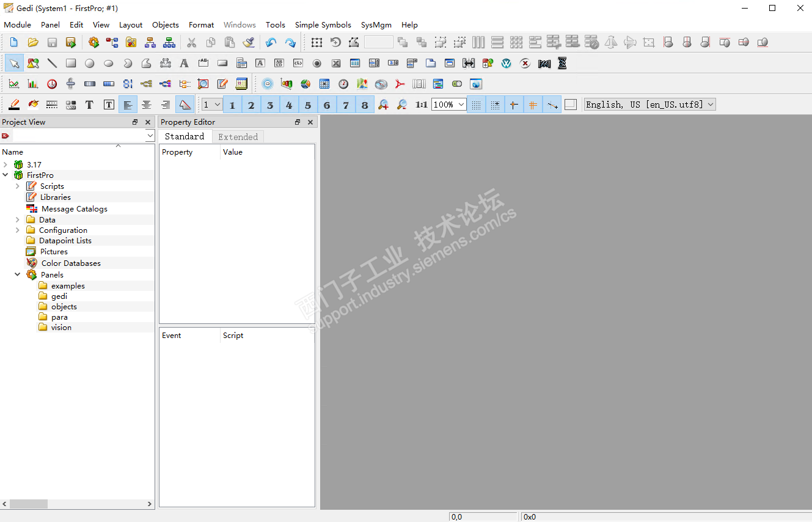Toggle the selection arrow pointer tool
Image resolution: width=812 pixels, height=522 pixels.
[15, 63]
